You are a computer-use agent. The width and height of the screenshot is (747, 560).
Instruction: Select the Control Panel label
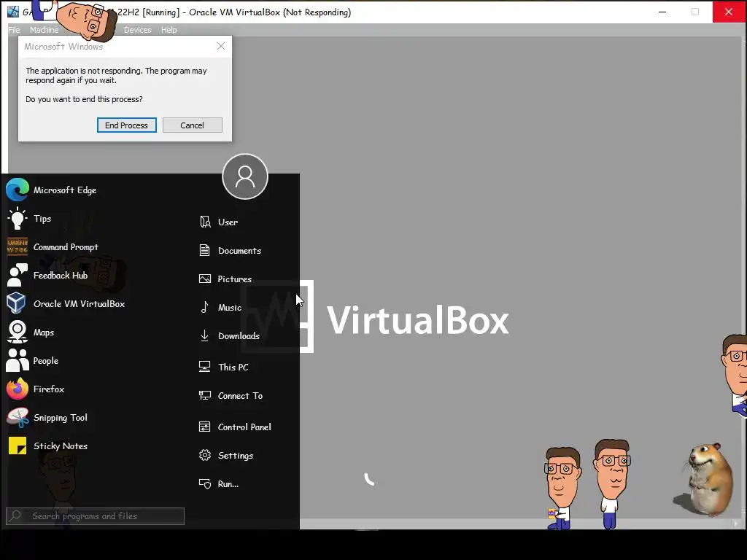(244, 427)
